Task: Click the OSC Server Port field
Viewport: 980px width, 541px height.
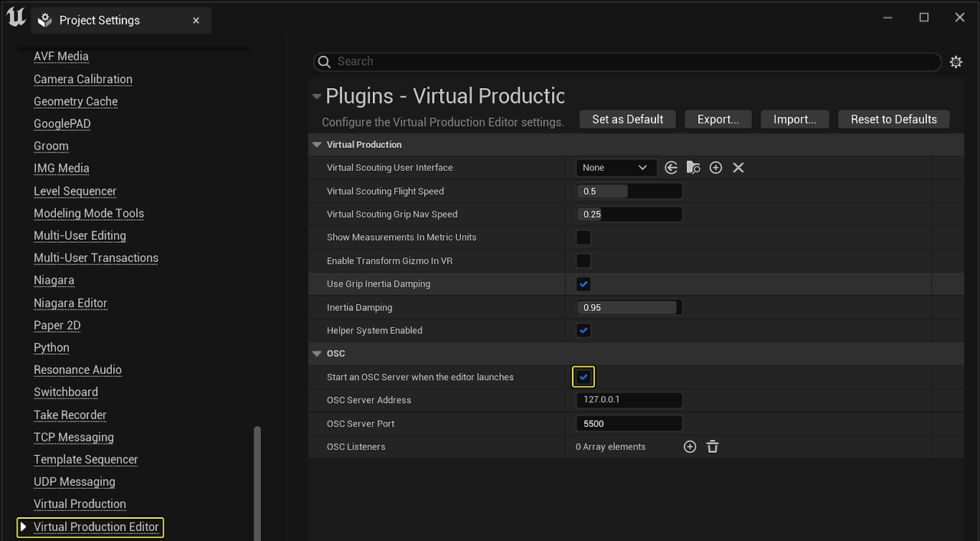Action: tap(629, 424)
